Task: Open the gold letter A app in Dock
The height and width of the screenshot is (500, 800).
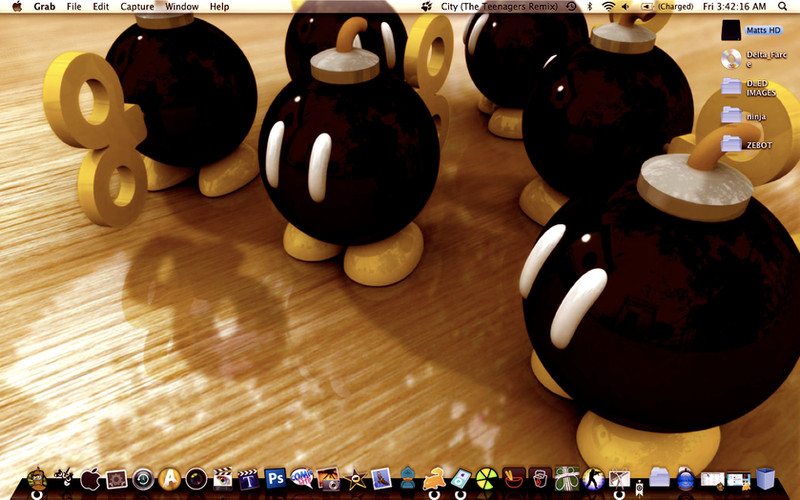Action: click(169, 479)
